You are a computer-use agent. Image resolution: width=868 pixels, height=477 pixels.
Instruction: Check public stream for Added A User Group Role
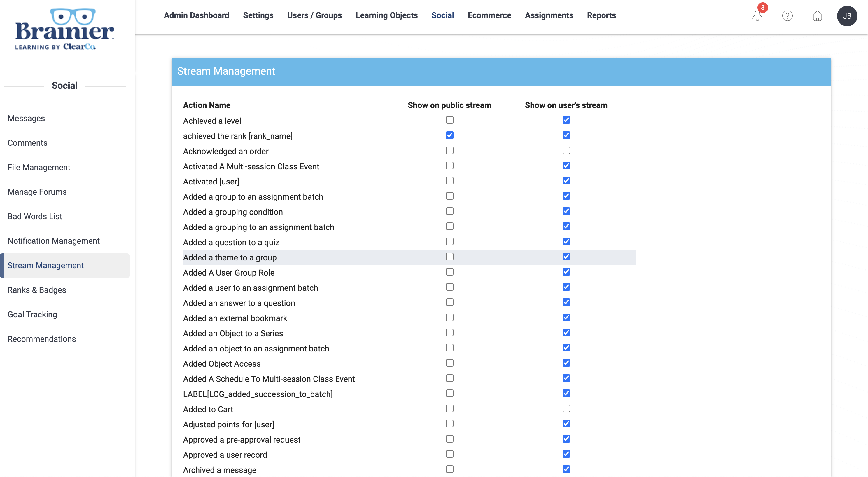(449, 272)
